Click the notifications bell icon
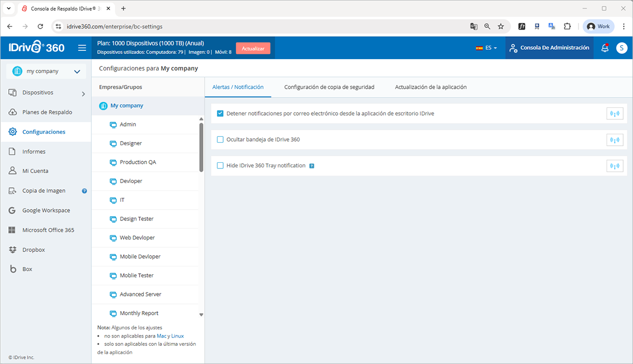The height and width of the screenshot is (364, 633). tap(604, 48)
